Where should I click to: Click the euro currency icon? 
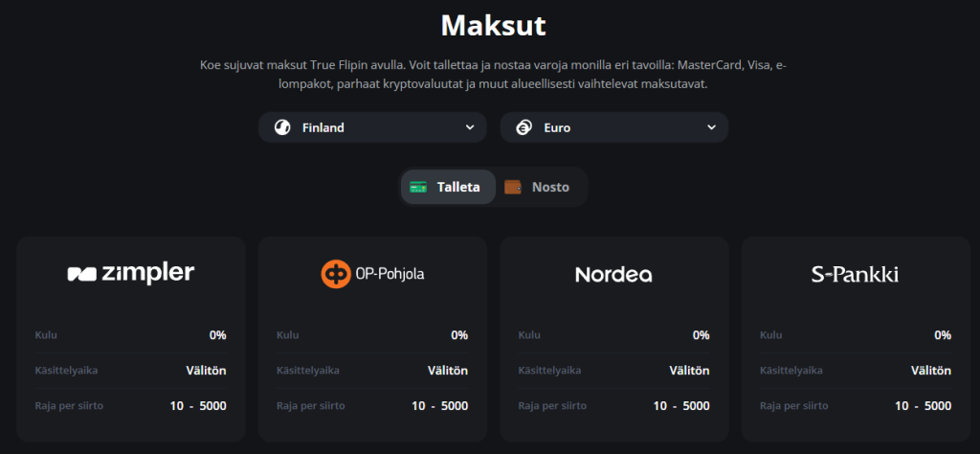click(523, 127)
